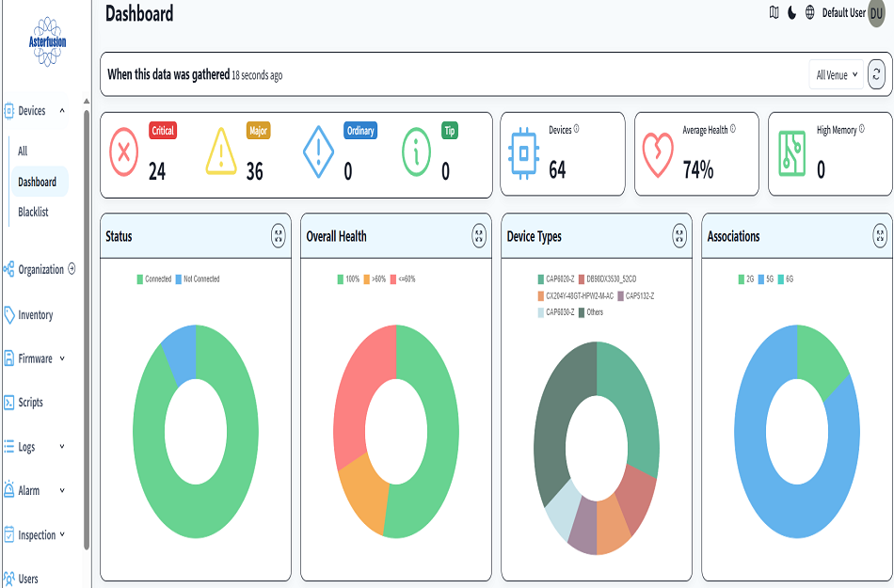Click the map icon in top header

774,13
